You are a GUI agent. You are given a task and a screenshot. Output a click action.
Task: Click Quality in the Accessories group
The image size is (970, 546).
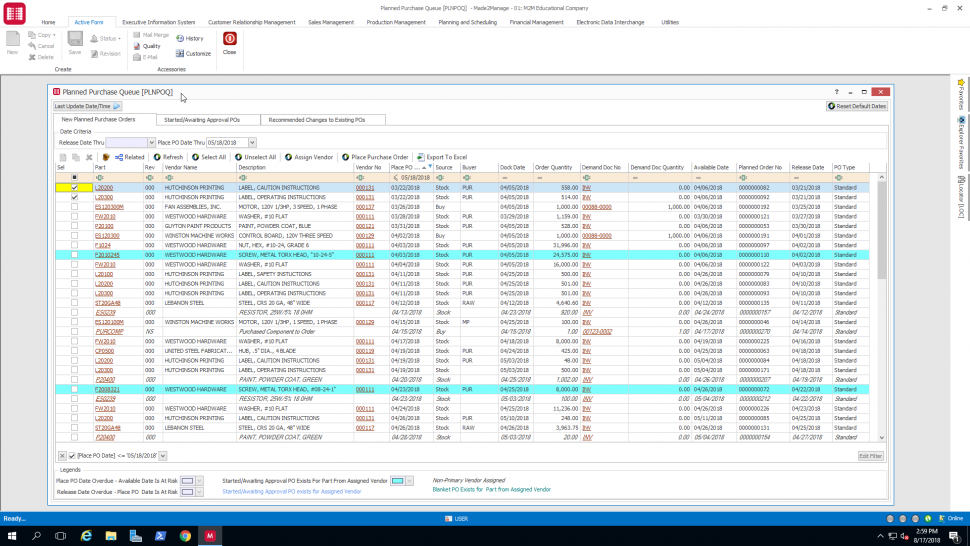point(145,46)
